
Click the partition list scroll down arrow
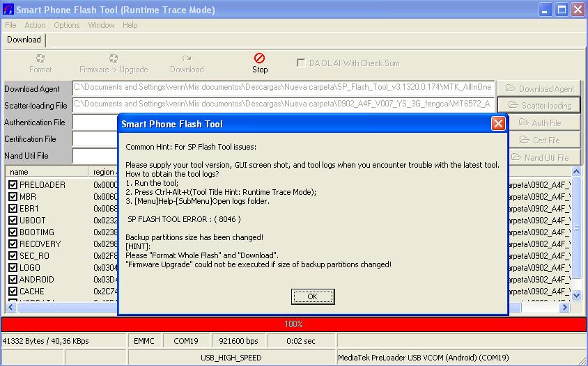(x=577, y=296)
